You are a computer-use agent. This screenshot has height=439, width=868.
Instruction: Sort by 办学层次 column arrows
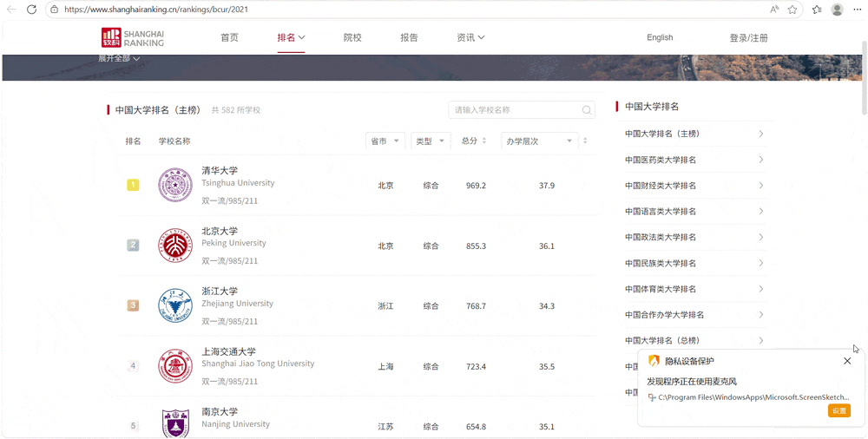tap(585, 141)
